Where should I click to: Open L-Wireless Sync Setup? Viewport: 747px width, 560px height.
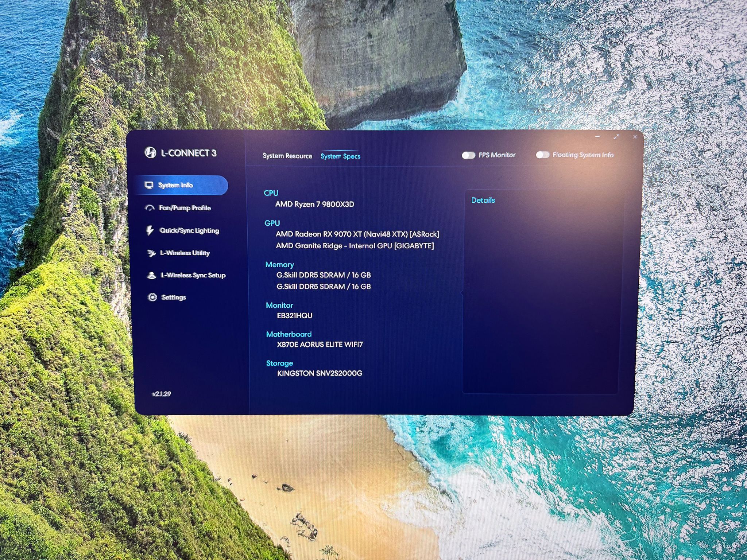point(193,275)
